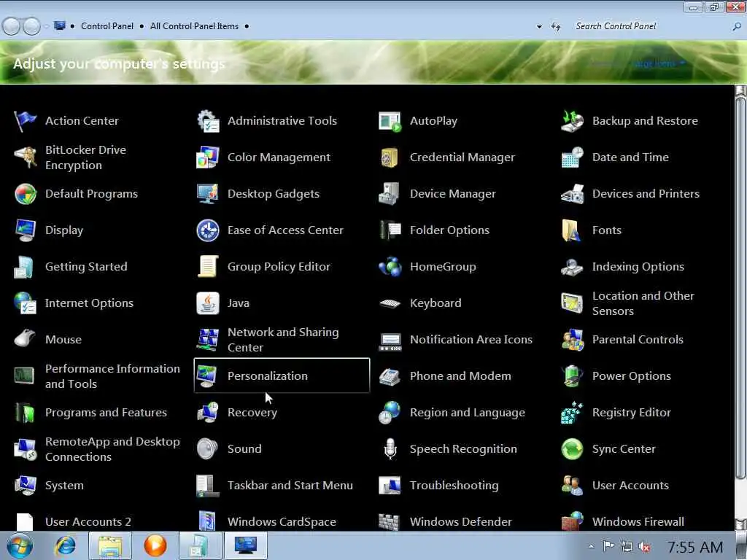This screenshot has height=560, width=747.
Task: Open Taskbar and Start Menu
Action: (275, 486)
